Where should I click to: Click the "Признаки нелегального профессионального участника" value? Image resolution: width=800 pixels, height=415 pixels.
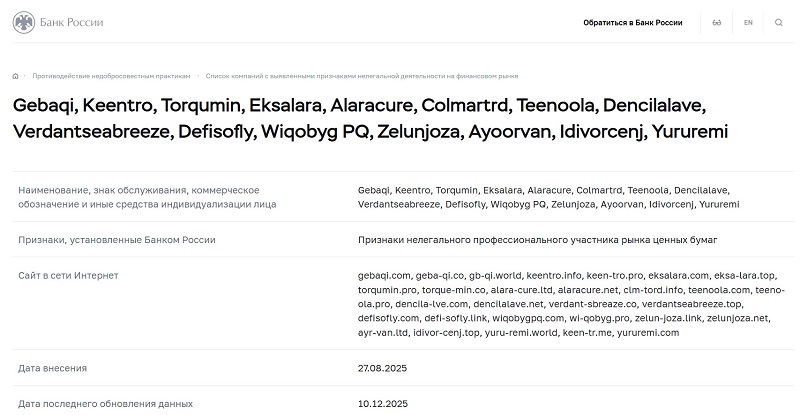[537, 240]
